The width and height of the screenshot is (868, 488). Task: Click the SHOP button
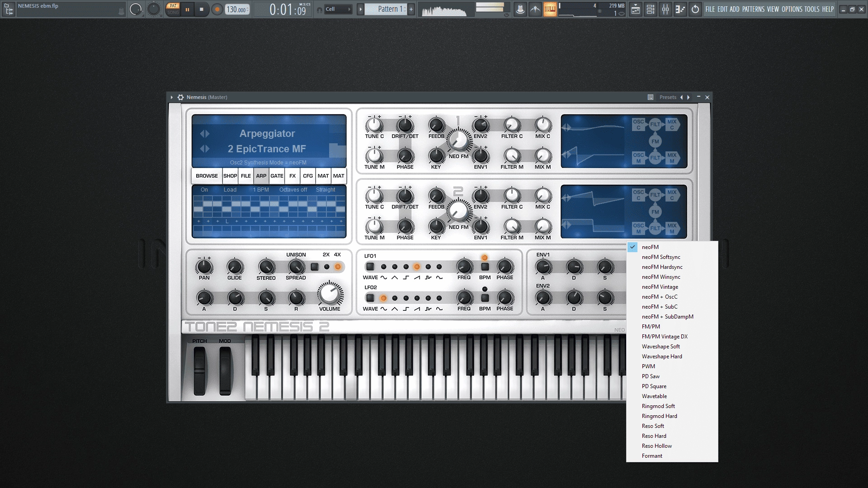pyautogui.click(x=230, y=176)
